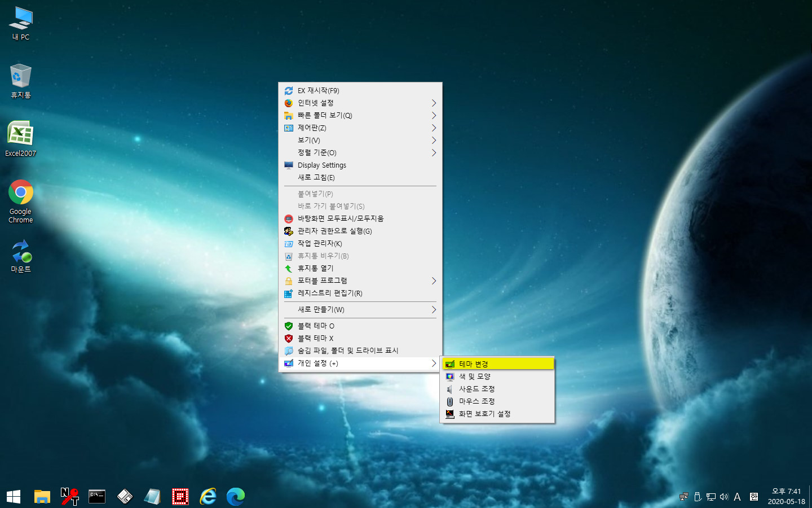This screenshot has height=508, width=812.
Task: Open the command prompt taskbar icon
Action: 97,496
